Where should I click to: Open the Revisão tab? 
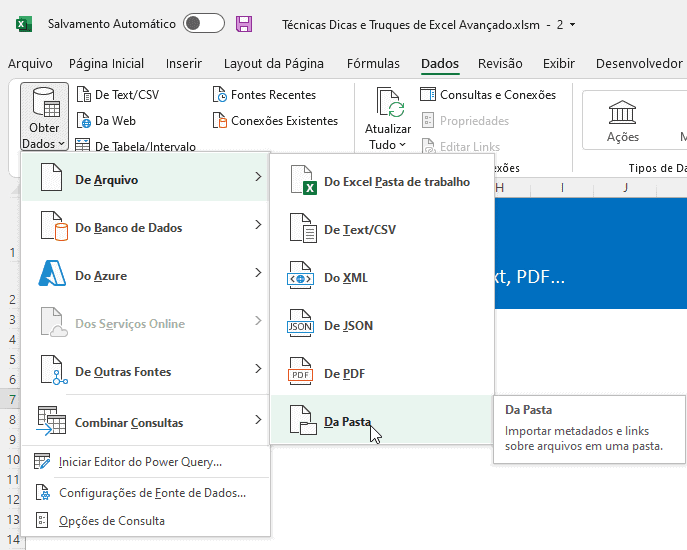click(500, 64)
